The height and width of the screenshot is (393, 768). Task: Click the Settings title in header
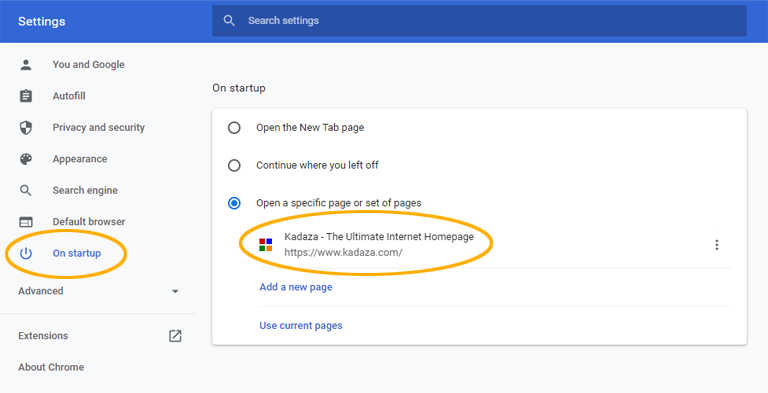42,22
